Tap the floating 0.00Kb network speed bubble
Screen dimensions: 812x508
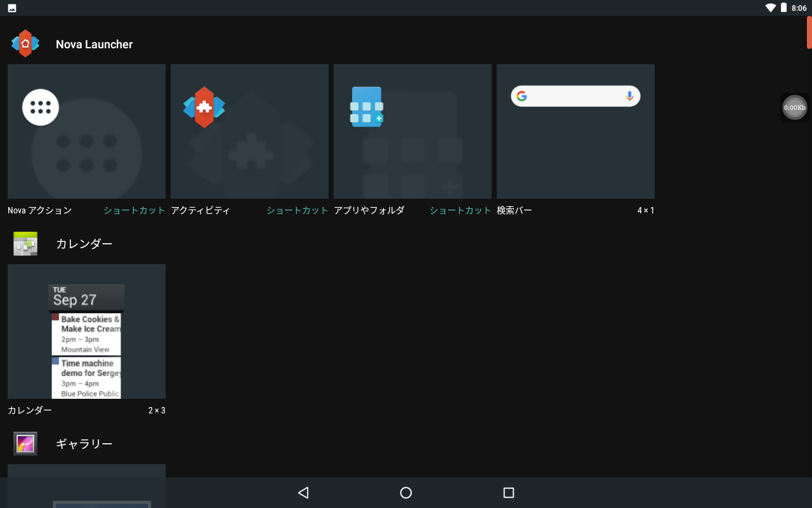pyautogui.click(x=794, y=107)
